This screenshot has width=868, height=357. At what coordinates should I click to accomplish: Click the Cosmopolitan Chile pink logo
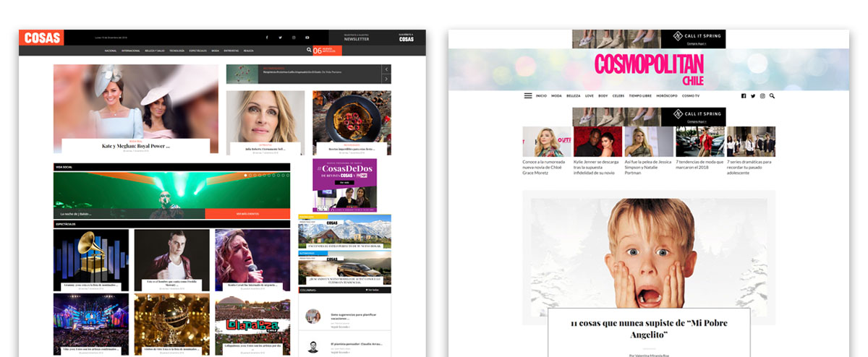click(649, 69)
